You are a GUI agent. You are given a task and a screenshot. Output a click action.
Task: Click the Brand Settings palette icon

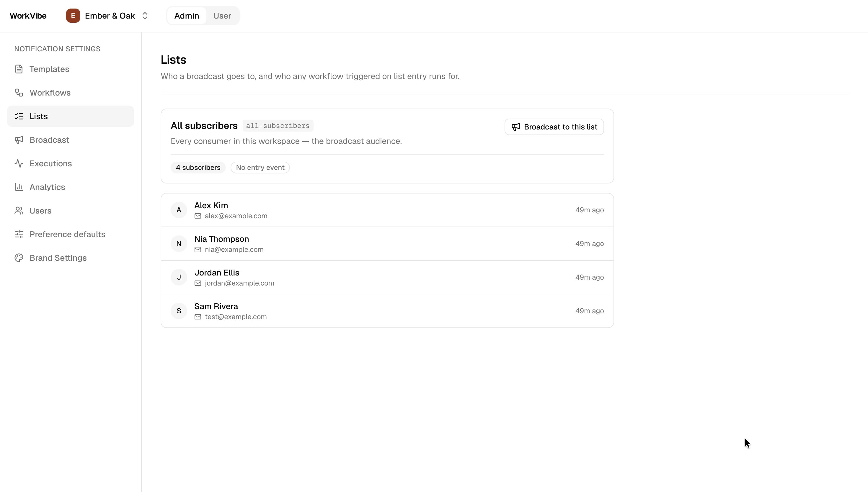[x=19, y=258]
